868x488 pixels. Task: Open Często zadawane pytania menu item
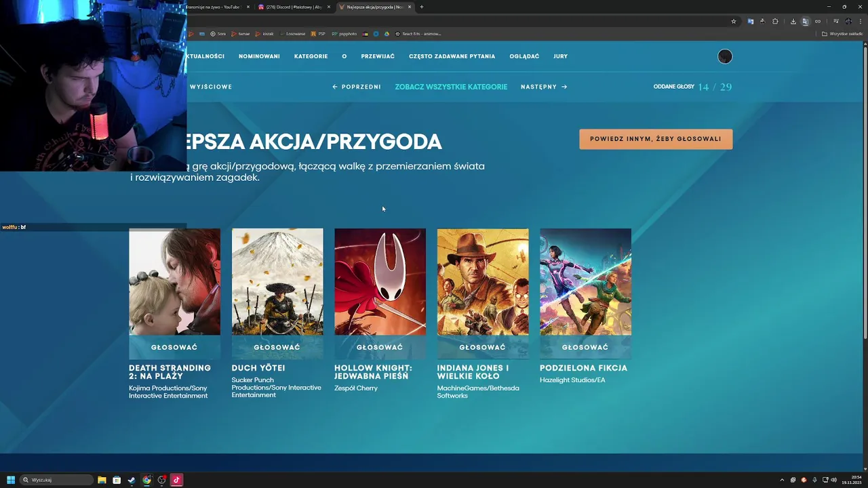tap(452, 56)
